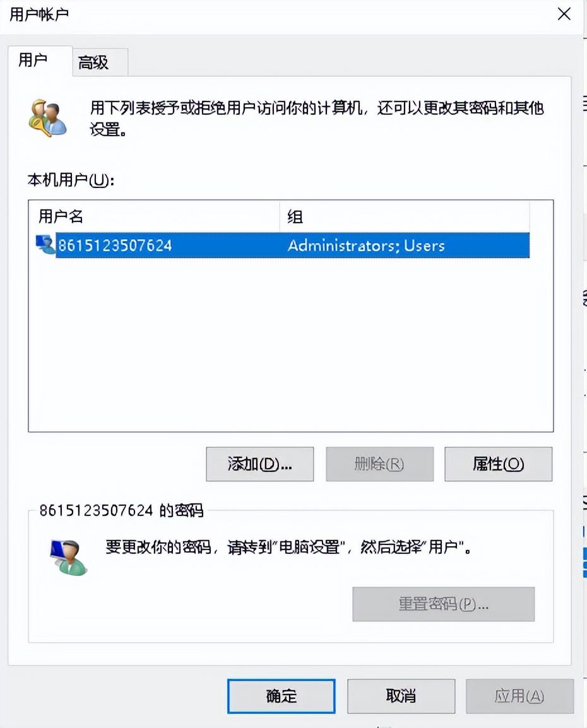The height and width of the screenshot is (728, 587).
Task: Click 取消 to discard changes
Action: 401,696
